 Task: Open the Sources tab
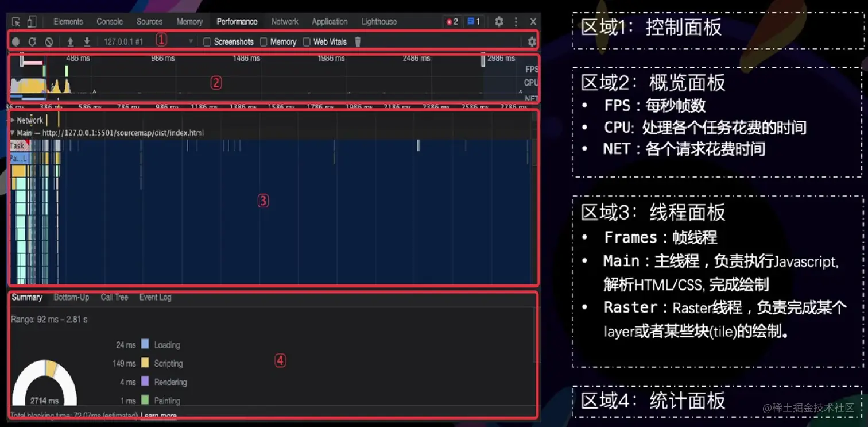coord(149,22)
